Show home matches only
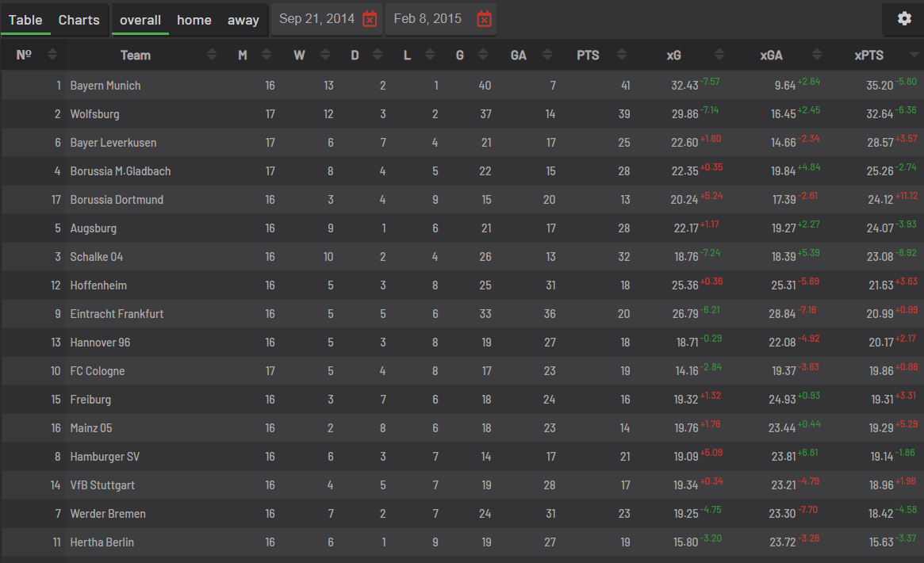 pos(194,20)
